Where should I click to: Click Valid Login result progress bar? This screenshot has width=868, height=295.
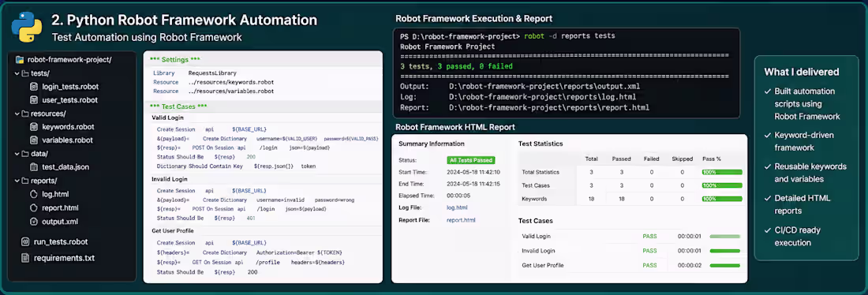725,237
